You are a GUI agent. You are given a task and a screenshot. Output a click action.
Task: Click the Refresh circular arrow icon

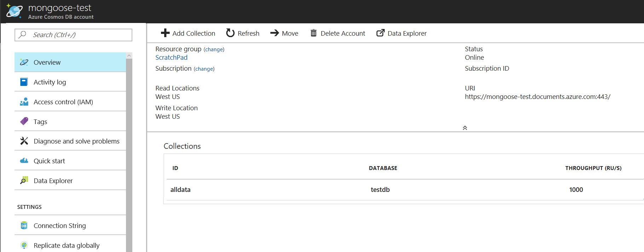[x=230, y=33]
